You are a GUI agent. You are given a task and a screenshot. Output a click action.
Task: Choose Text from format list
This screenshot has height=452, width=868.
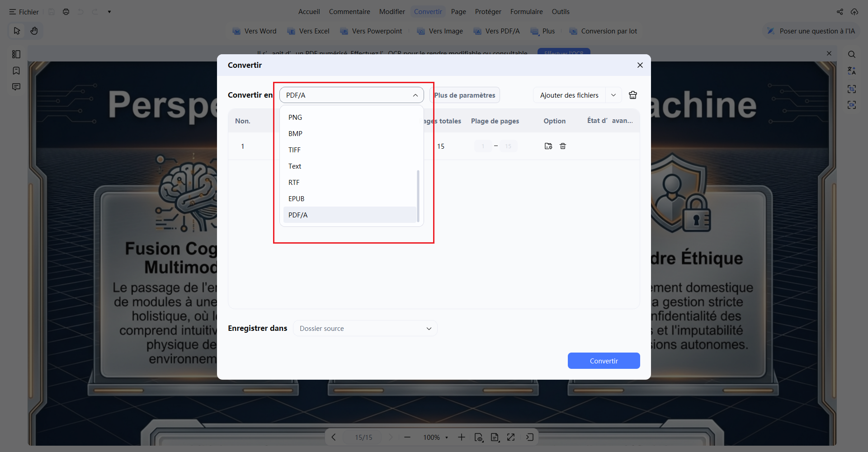click(x=350, y=166)
